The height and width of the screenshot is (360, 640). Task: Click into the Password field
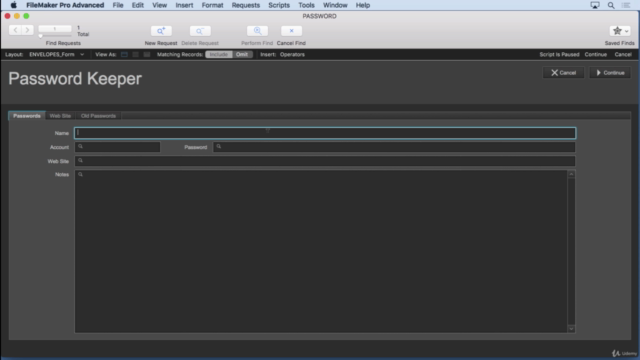(x=394, y=147)
